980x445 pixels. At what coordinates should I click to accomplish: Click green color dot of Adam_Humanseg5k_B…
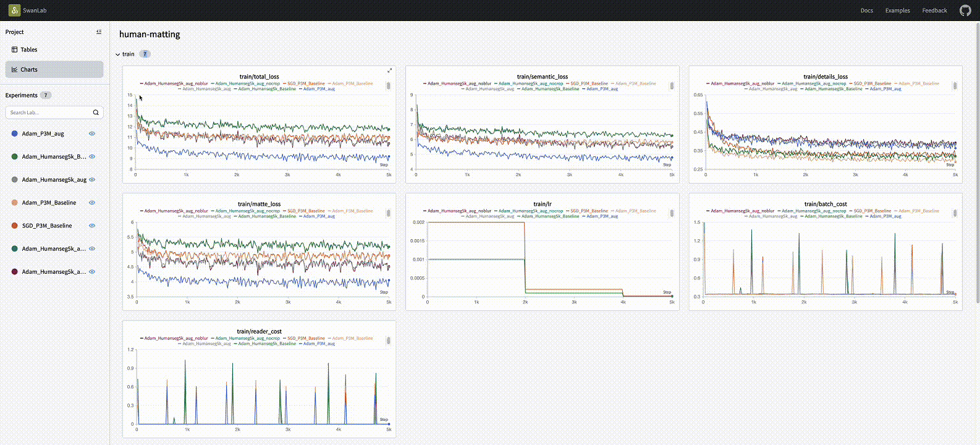click(15, 156)
